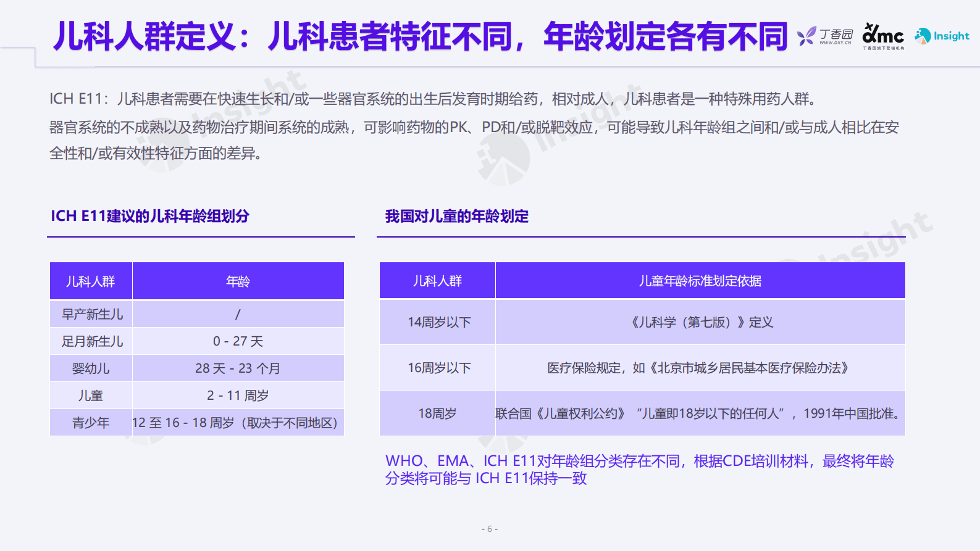The image size is (980, 551).
Task: Click the dmc logo in header
Action: [883, 36]
